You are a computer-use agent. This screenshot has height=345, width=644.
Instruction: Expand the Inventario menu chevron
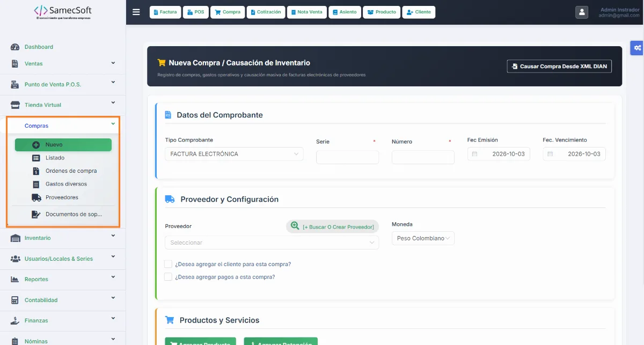(x=113, y=236)
